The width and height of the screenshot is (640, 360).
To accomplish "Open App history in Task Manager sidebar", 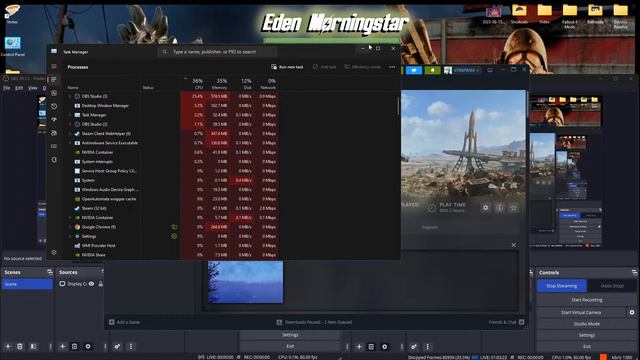I will point(54,106).
